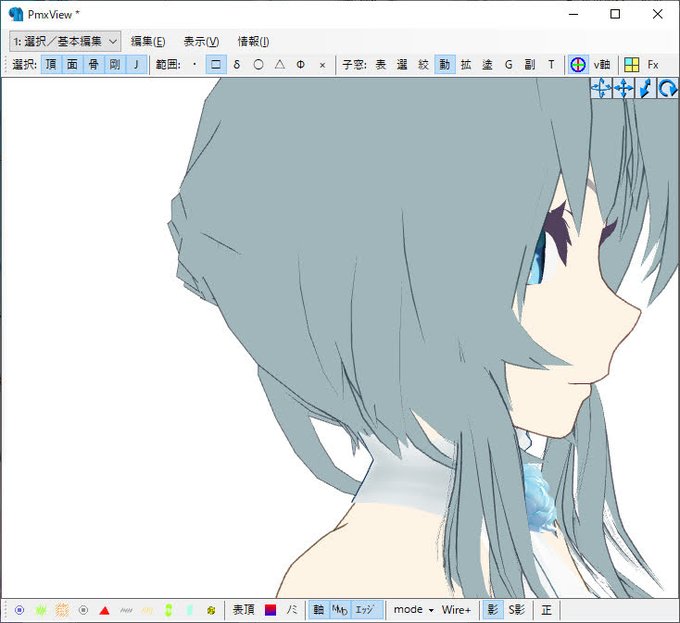This screenshot has height=623, width=680.
Task: Open the mode dropdown menu
Action: (x=413, y=610)
